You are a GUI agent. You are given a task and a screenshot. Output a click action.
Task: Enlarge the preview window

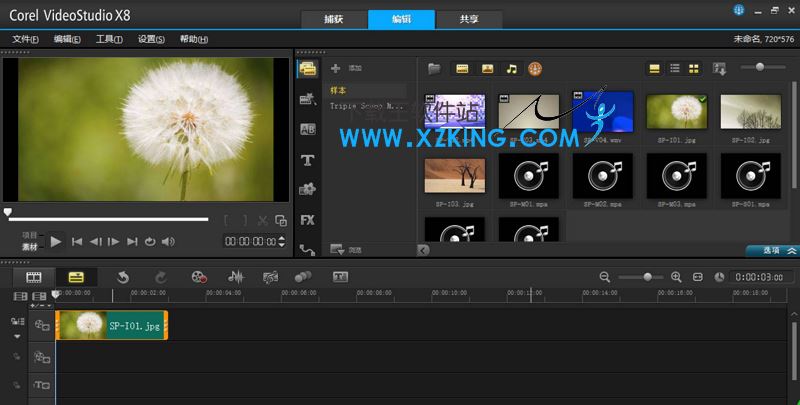(x=281, y=220)
